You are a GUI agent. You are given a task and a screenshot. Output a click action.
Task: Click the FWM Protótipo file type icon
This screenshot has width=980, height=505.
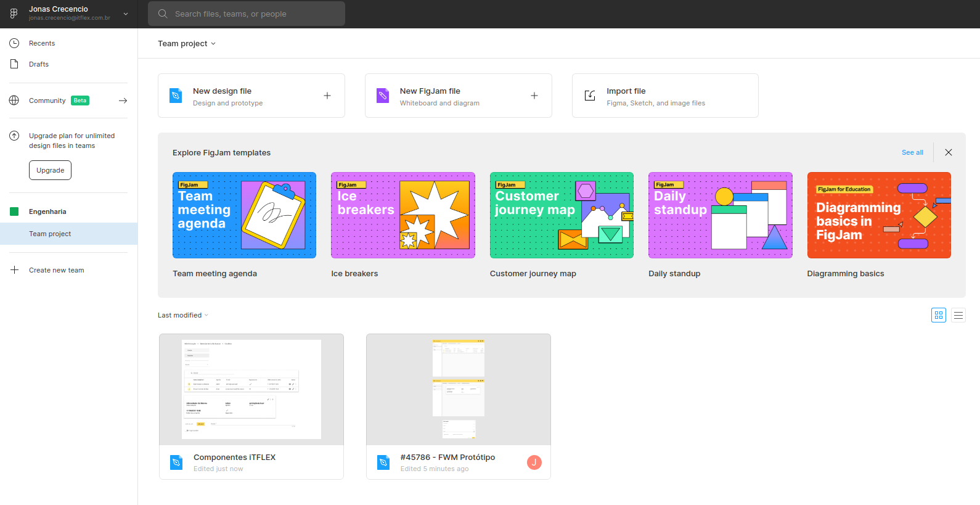[x=383, y=462]
